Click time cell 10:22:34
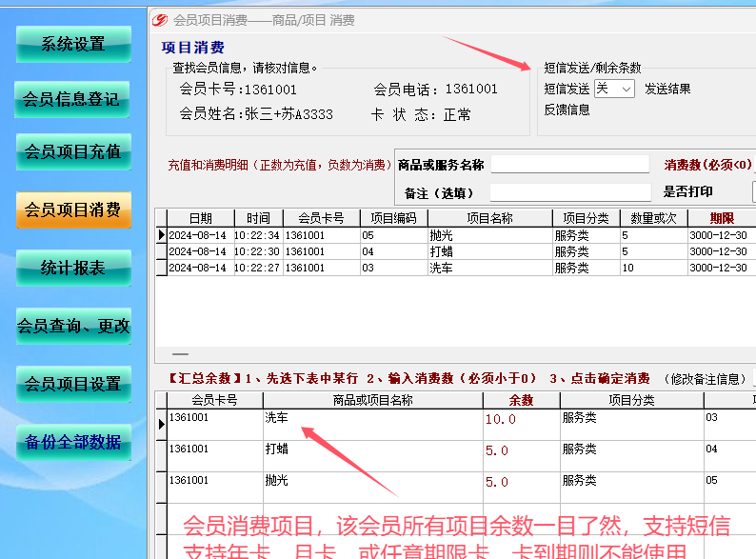The width and height of the screenshot is (756, 559). pyautogui.click(x=257, y=235)
